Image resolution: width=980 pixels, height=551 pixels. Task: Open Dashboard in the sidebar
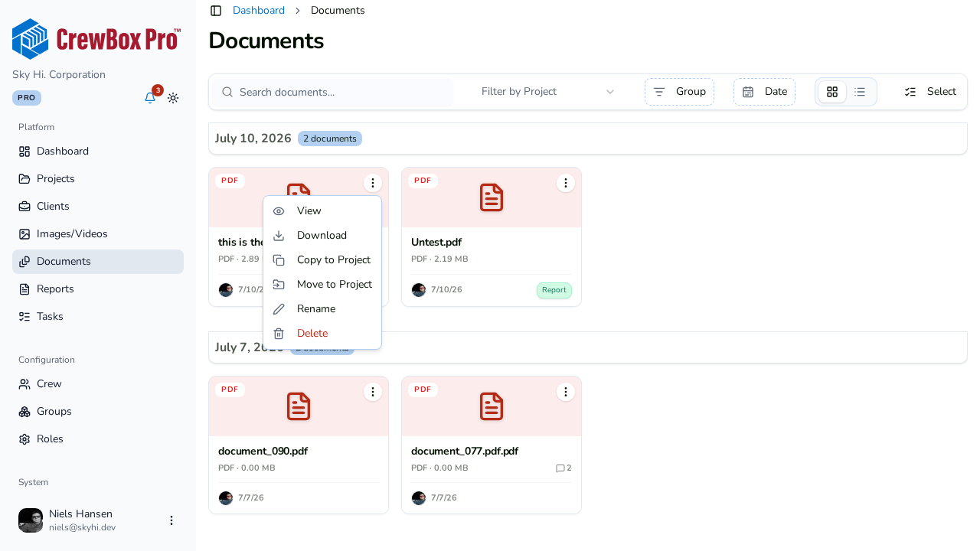(98, 152)
